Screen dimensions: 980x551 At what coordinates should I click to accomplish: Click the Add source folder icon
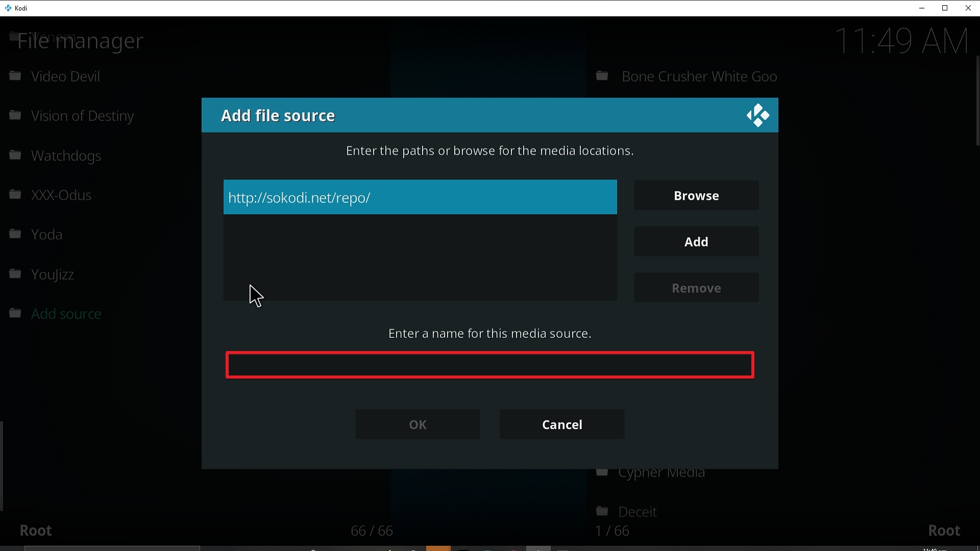tap(16, 313)
